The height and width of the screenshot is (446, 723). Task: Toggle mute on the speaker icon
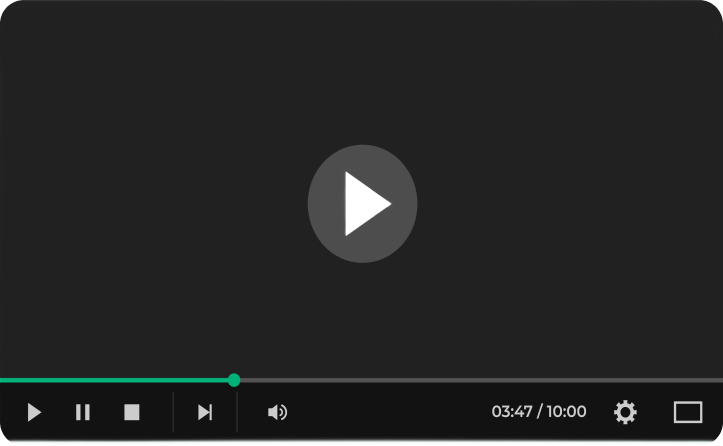278,412
